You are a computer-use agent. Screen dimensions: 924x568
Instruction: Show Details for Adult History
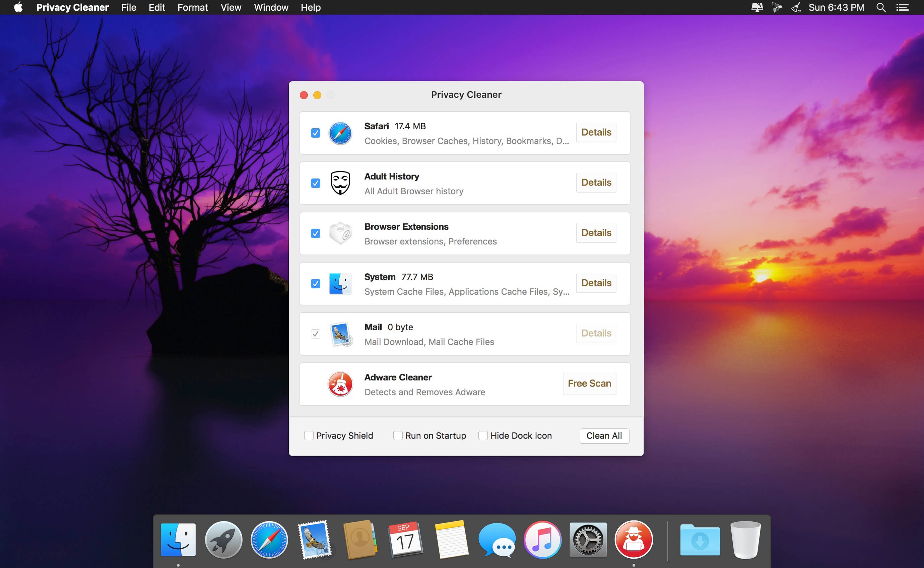point(596,183)
